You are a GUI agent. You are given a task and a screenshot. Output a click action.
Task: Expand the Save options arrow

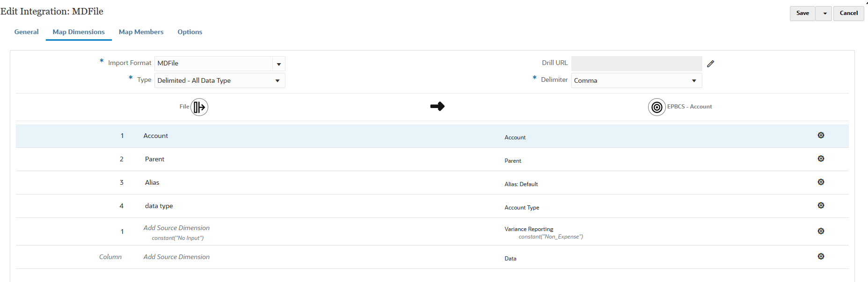[824, 13]
